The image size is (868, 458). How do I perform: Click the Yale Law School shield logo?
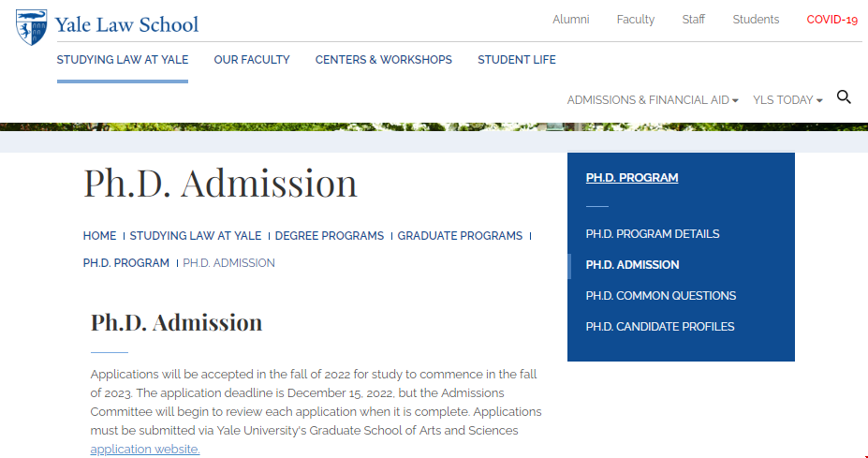pyautogui.click(x=31, y=26)
